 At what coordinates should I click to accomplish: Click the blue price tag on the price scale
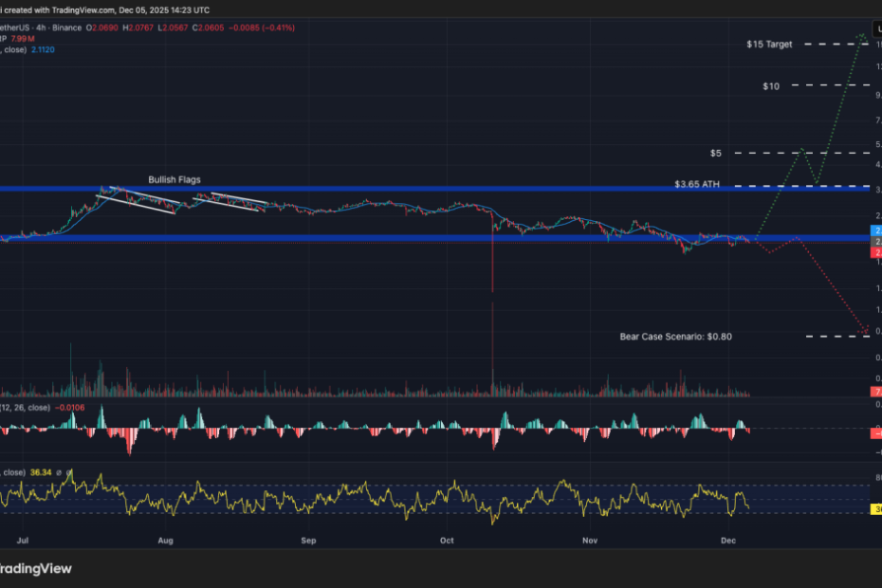[x=873, y=230]
